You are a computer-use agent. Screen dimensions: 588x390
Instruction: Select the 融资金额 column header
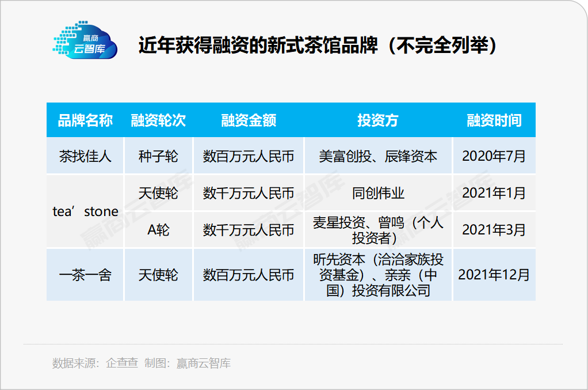(249, 120)
